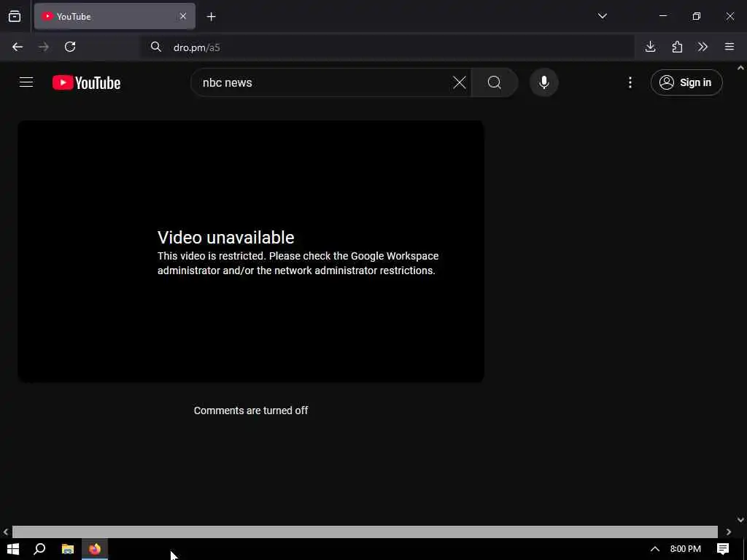
Task: Click the vertical scrollbar up arrow
Action: pos(741,68)
